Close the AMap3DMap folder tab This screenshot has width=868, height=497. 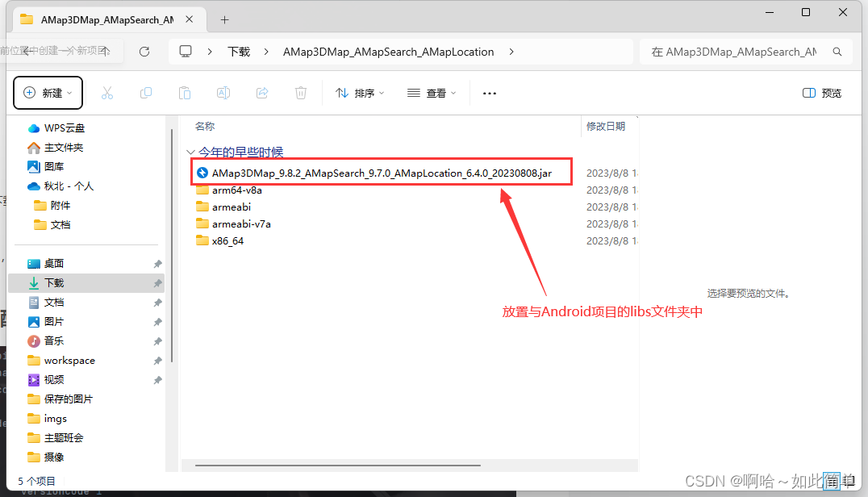tap(189, 19)
